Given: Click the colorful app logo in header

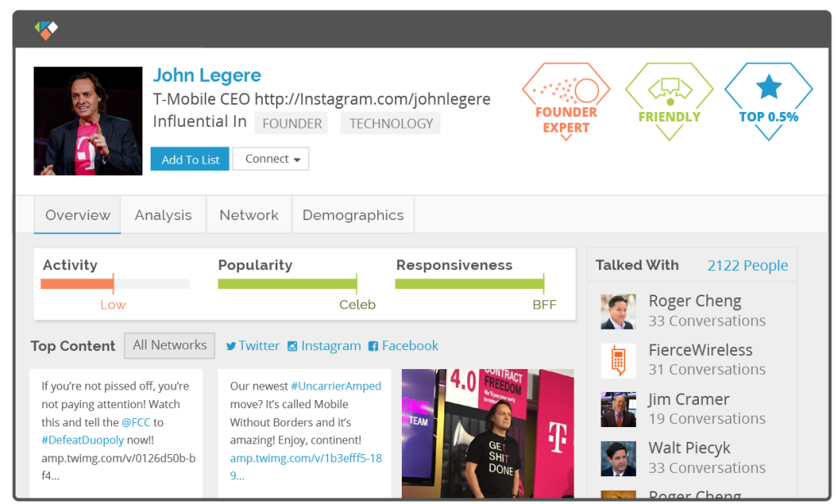Looking at the screenshot, I should 46,29.
